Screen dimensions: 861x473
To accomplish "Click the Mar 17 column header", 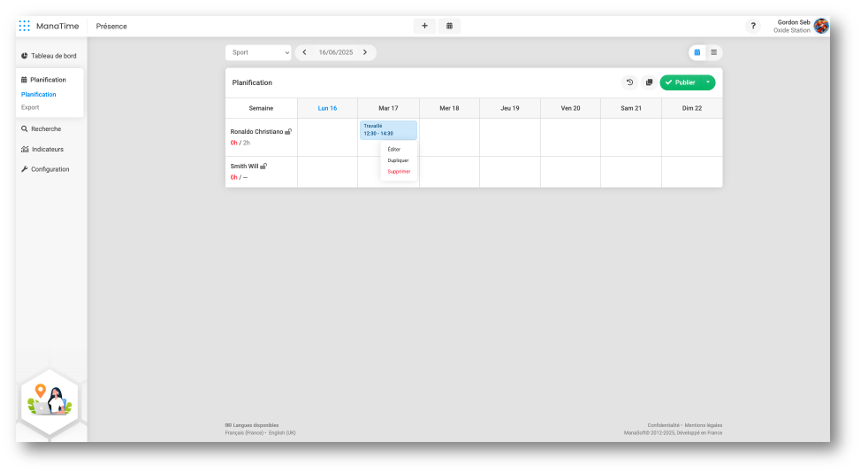I will (388, 108).
